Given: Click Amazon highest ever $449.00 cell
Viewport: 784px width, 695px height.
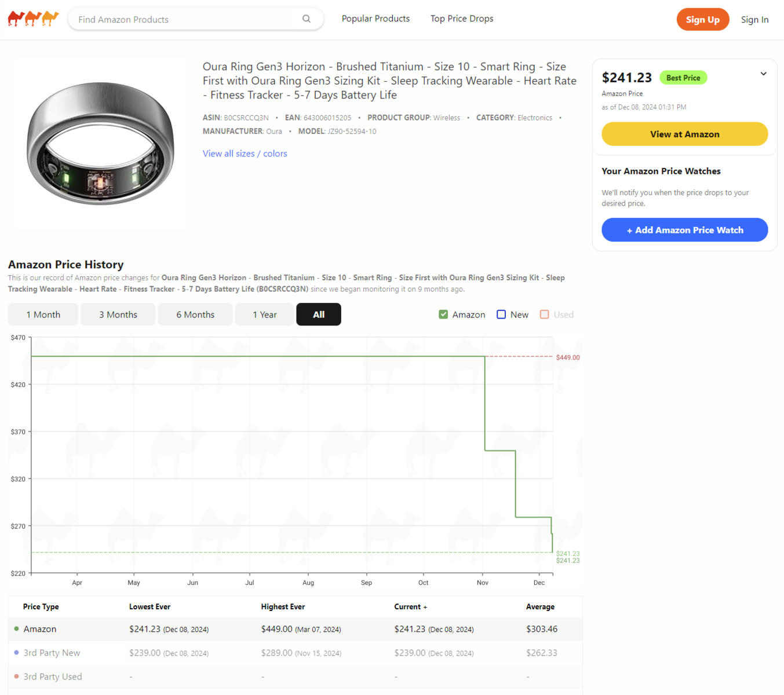Looking at the screenshot, I should click(301, 629).
